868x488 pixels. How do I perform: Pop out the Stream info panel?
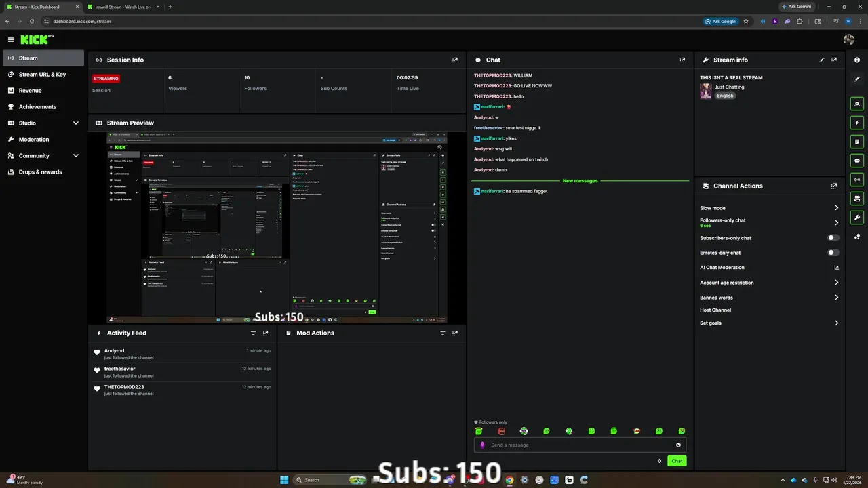(834, 60)
